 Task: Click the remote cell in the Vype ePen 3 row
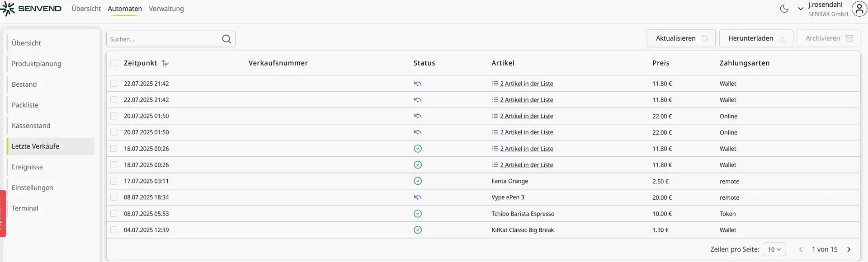point(729,197)
